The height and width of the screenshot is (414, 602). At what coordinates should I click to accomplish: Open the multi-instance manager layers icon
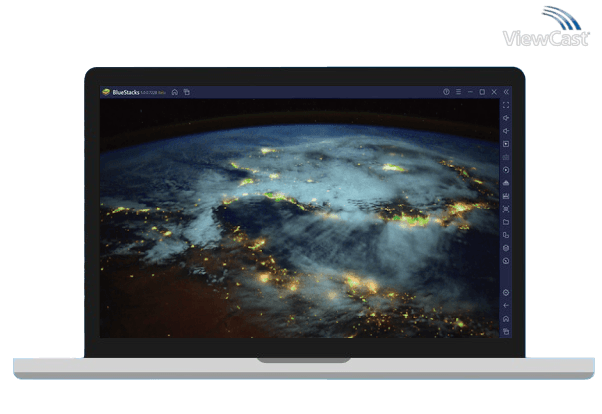coord(506,248)
